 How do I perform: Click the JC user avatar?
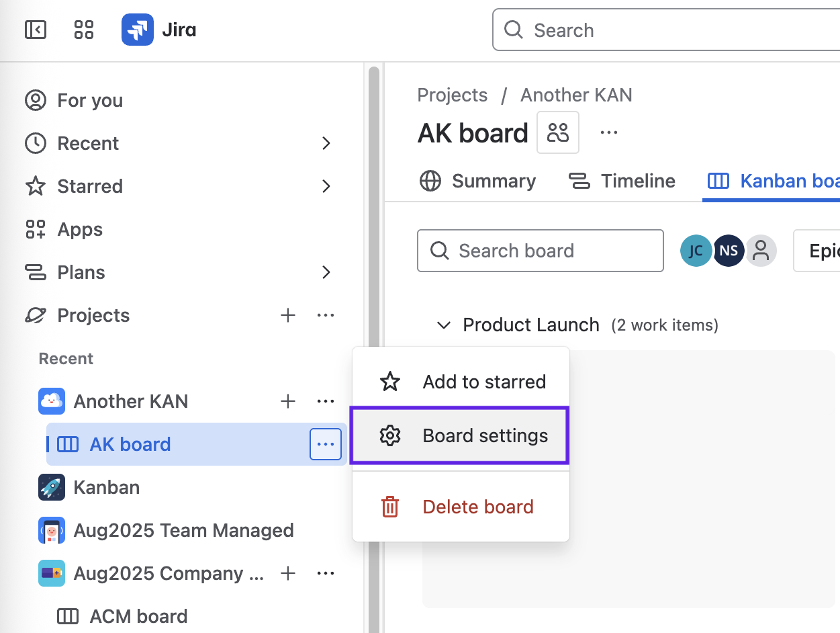click(x=696, y=251)
